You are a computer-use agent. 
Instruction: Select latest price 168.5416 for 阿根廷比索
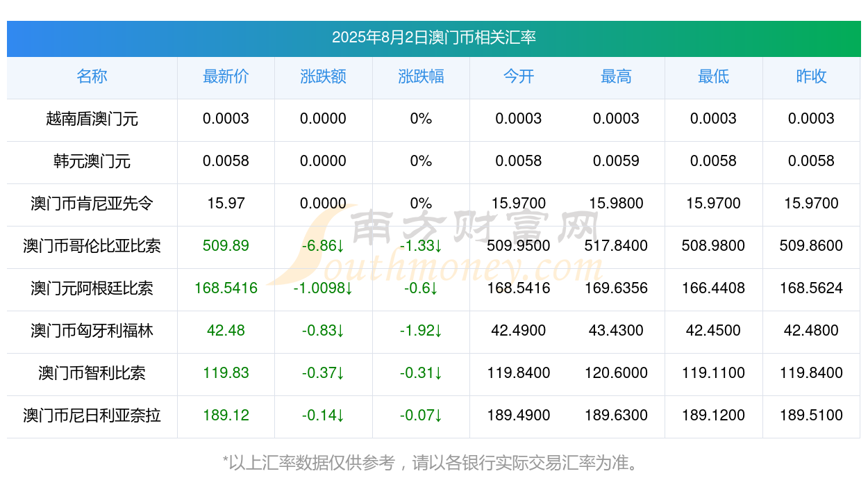226,288
